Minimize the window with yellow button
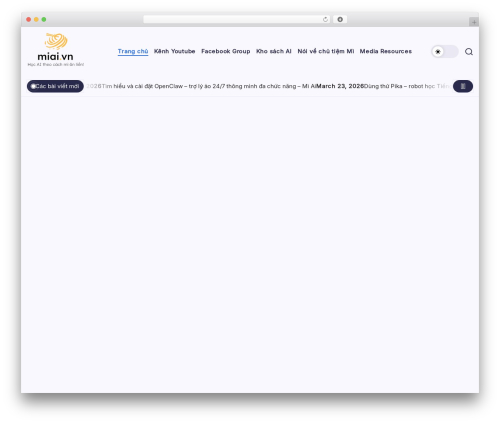Viewport: 500px width, 423px height. tap(36, 19)
